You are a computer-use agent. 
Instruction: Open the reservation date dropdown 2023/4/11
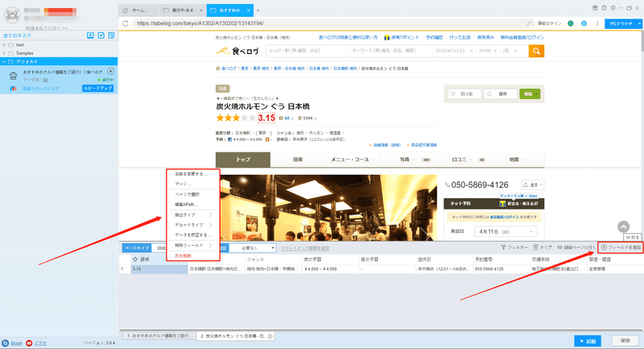click(454, 51)
